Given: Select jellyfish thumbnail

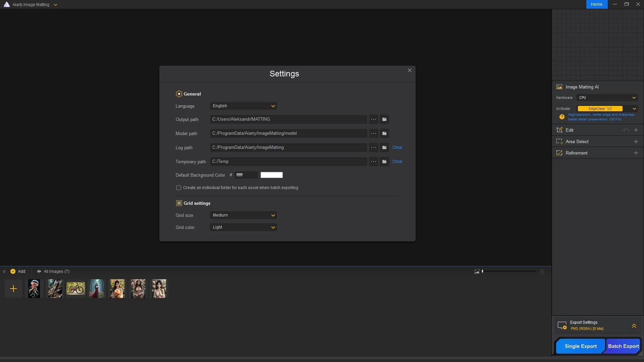Looking at the screenshot, I should (34, 289).
